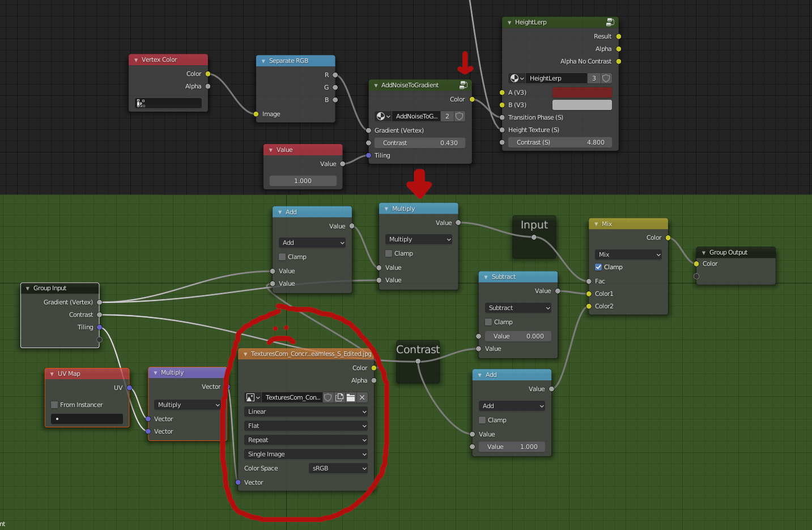Click the Subtract node Value 0.000 field
The image size is (812, 530).
[518, 336]
